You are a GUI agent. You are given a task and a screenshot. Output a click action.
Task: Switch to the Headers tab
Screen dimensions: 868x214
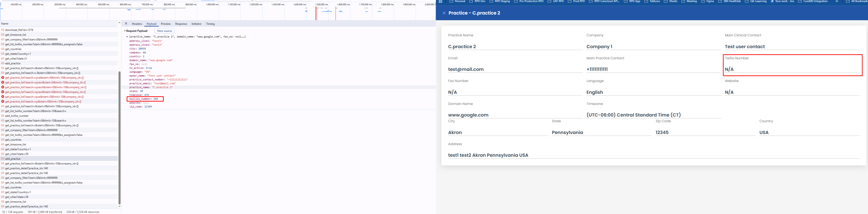[137, 24]
